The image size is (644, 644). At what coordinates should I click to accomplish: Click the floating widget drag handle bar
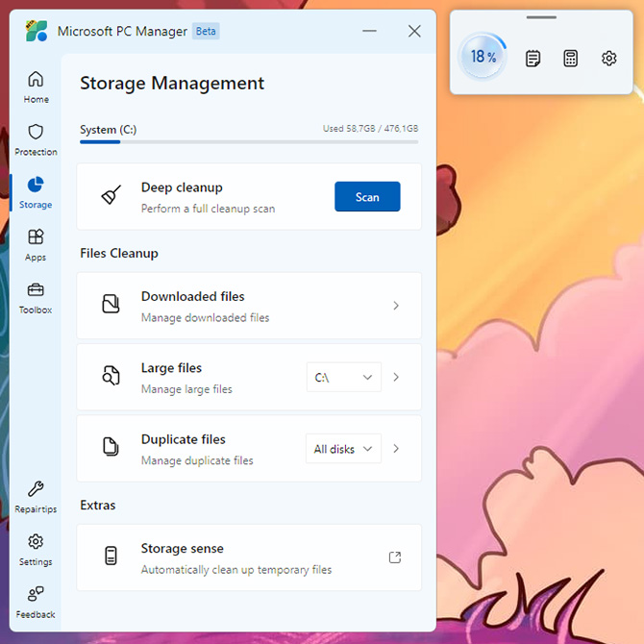click(541, 17)
